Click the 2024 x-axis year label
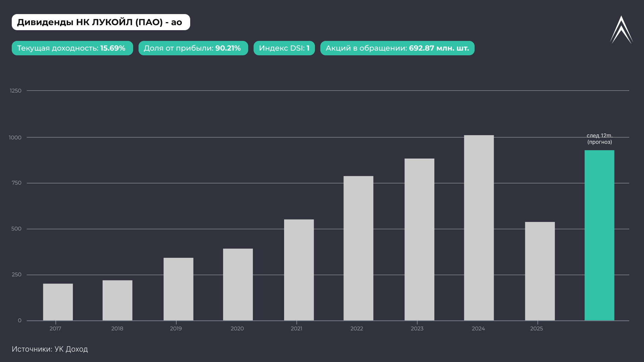This screenshot has height=362, width=644. (478, 328)
